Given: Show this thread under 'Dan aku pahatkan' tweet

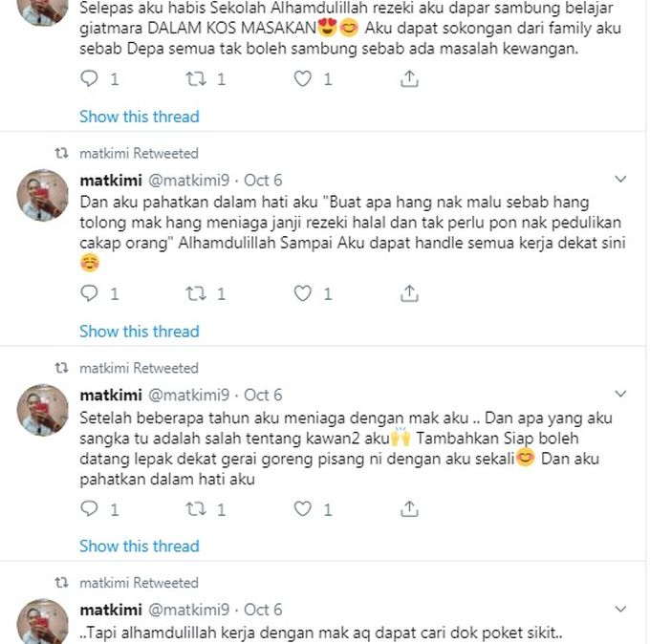Looking at the screenshot, I should tap(140, 332).
